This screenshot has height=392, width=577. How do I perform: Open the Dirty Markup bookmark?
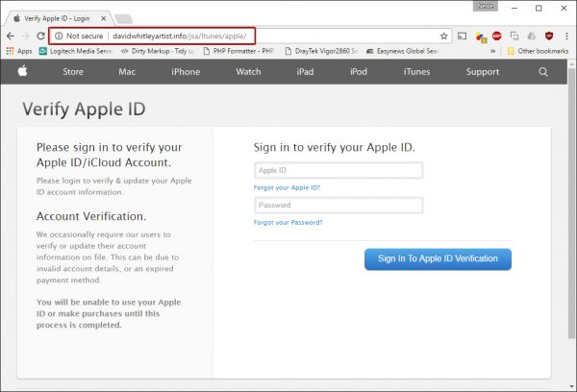157,51
